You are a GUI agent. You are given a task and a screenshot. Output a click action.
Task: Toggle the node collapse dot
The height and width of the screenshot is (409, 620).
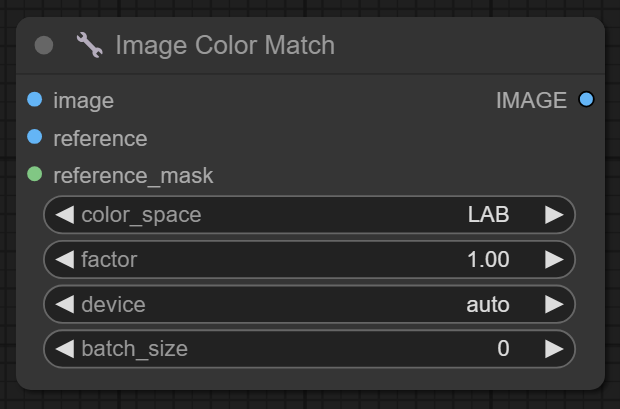[x=44, y=45]
